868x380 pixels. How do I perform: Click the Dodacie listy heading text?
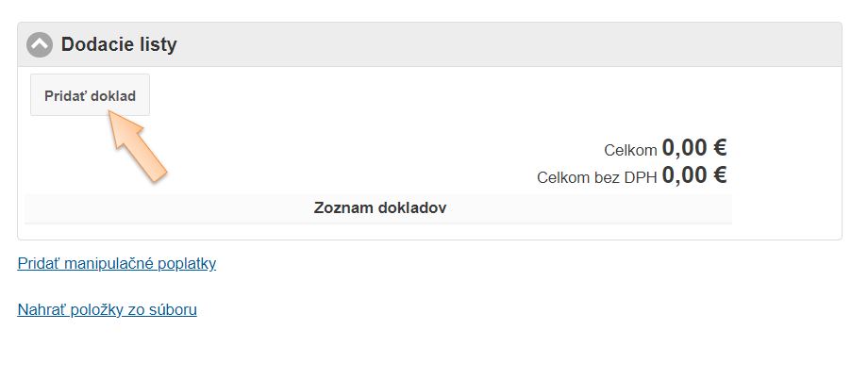[119, 44]
